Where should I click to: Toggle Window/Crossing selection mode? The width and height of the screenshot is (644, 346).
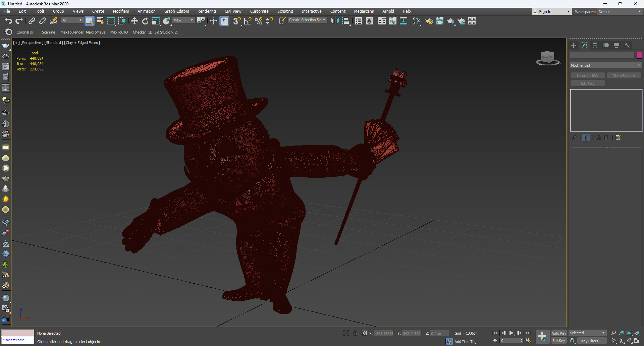121,21
